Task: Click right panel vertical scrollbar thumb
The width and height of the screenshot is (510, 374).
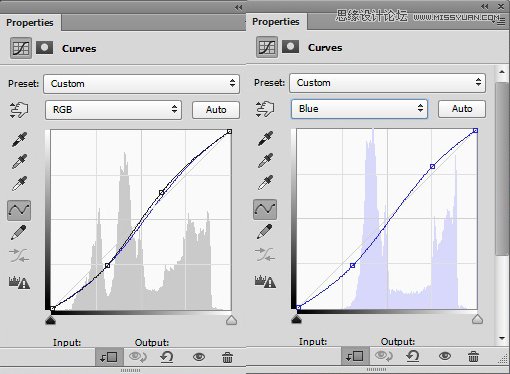Action: 502,168
